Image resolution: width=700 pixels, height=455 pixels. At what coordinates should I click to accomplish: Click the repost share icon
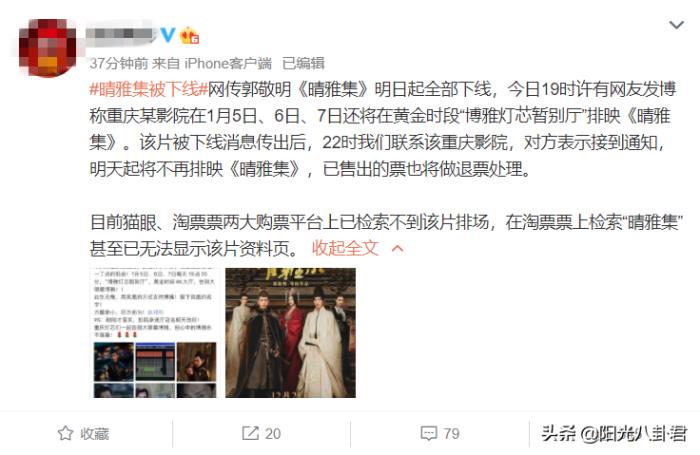pos(250,433)
